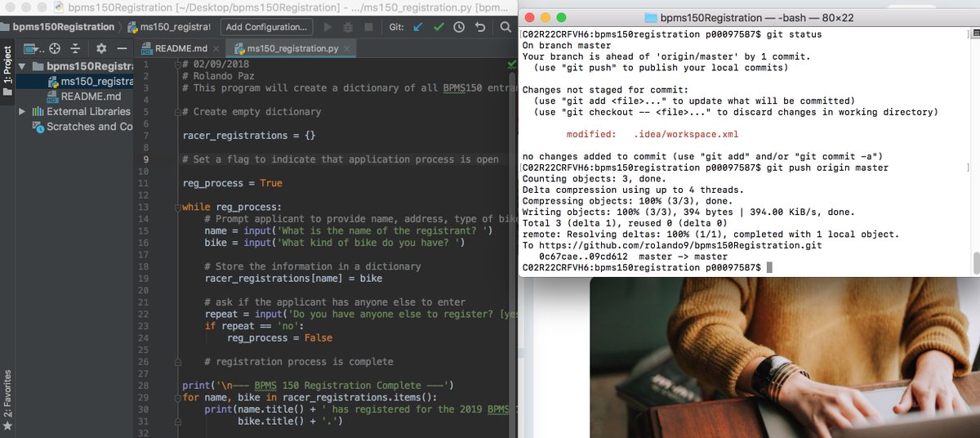Click the Git Revert rollback arrow icon
This screenshot has height=438, width=980.
pos(480,27)
